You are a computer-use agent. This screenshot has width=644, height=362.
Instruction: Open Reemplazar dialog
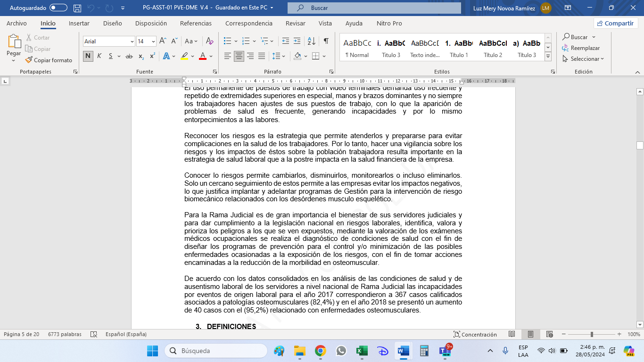(581, 48)
